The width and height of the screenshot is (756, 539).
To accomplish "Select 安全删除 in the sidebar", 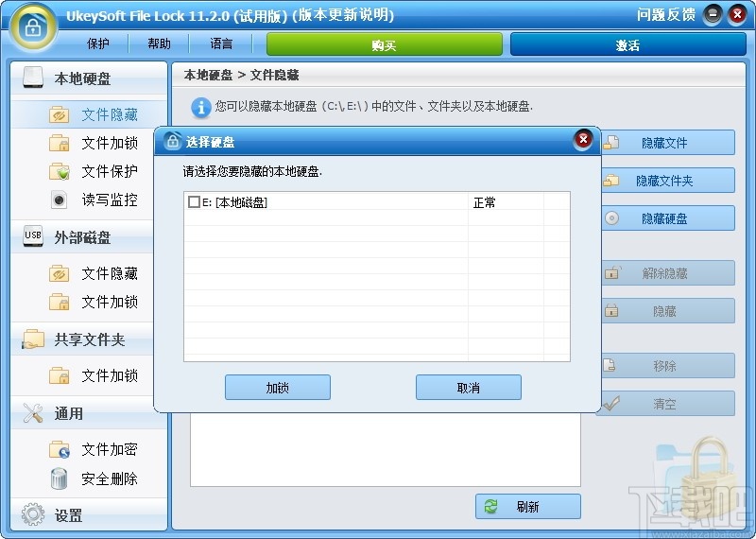I will [x=110, y=478].
